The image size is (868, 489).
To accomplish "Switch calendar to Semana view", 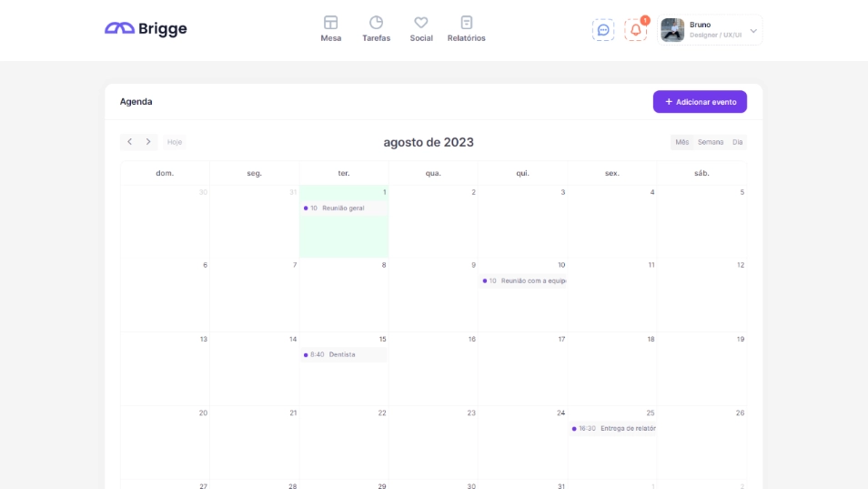I will pos(711,142).
